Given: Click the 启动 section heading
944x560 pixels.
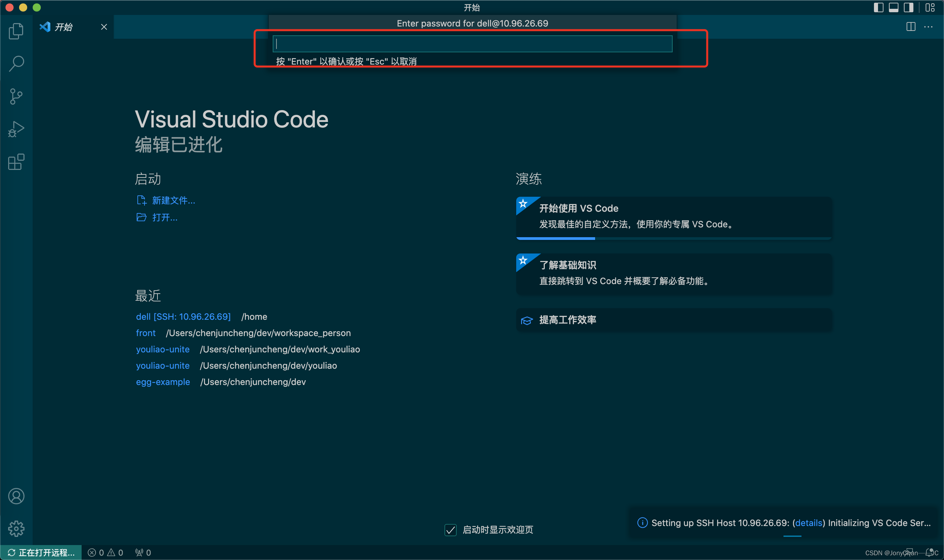Looking at the screenshot, I should pos(148,178).
